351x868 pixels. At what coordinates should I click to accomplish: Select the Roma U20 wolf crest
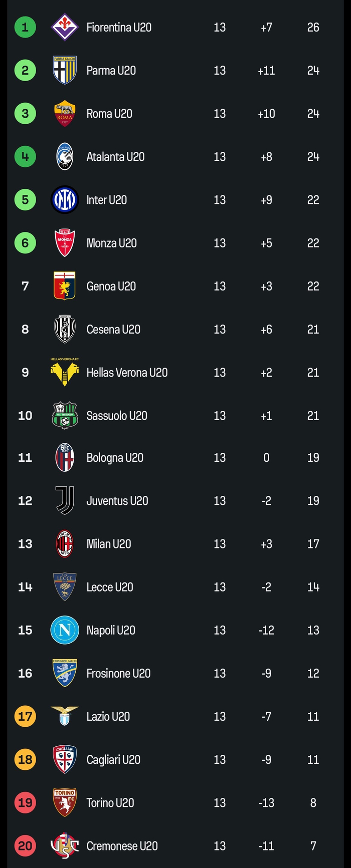tap(65, 114)
